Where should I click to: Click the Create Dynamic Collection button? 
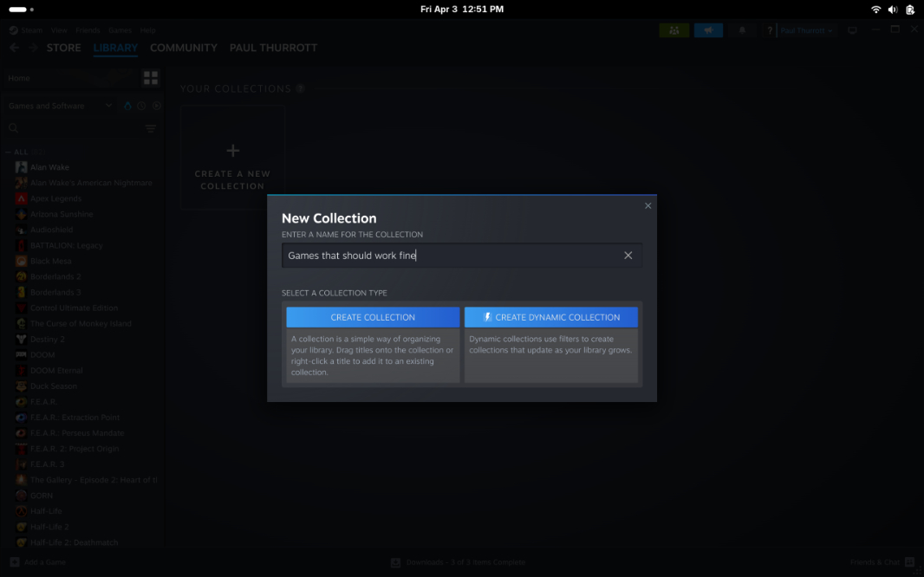coord(550,317)
